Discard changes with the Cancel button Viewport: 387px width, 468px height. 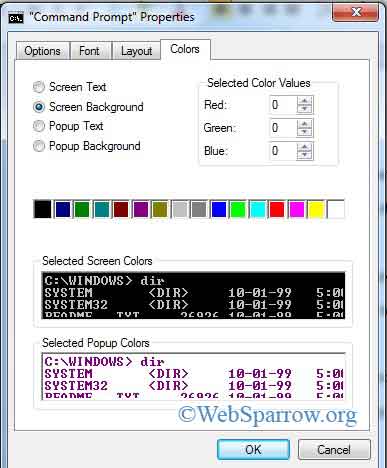(x=334, y=450)
